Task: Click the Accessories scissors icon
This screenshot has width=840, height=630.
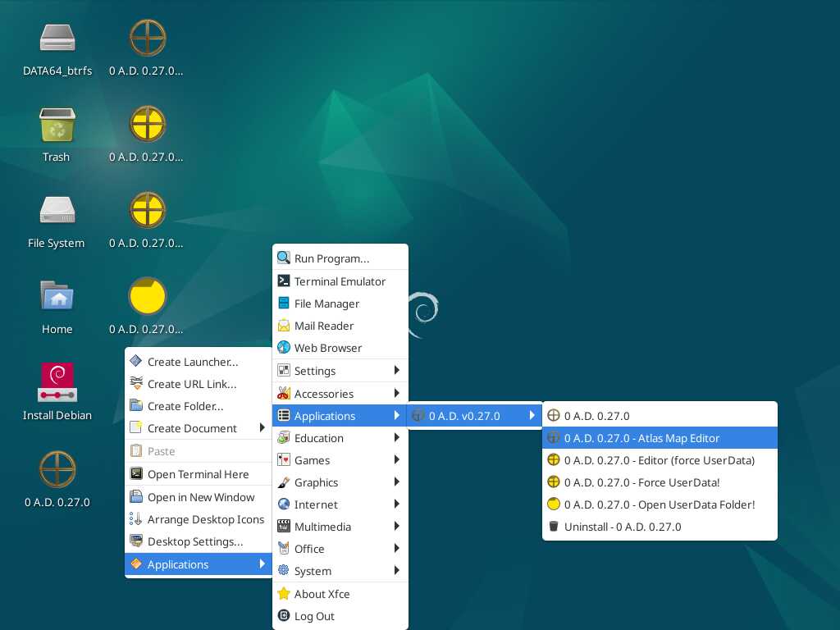Action: tap(284, 393)
